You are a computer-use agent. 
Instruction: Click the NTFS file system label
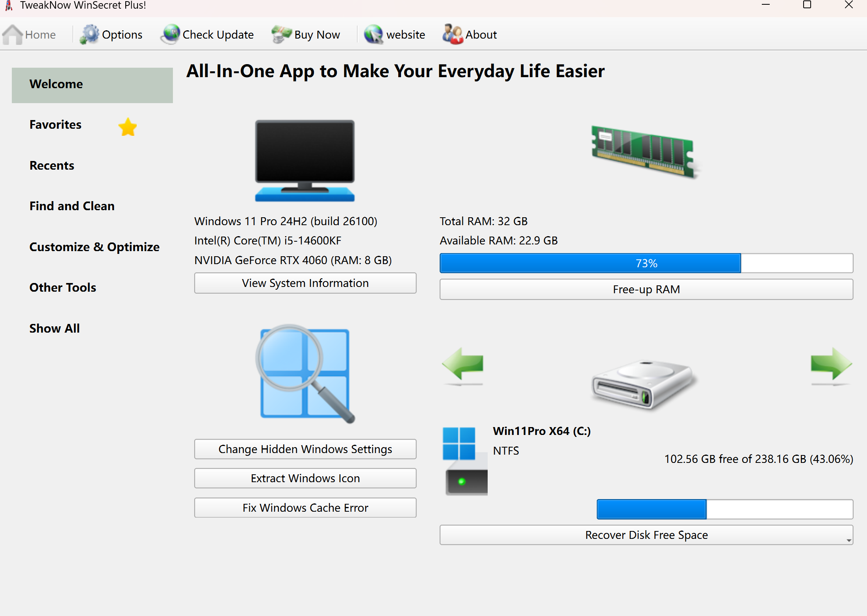coord(506,451)
